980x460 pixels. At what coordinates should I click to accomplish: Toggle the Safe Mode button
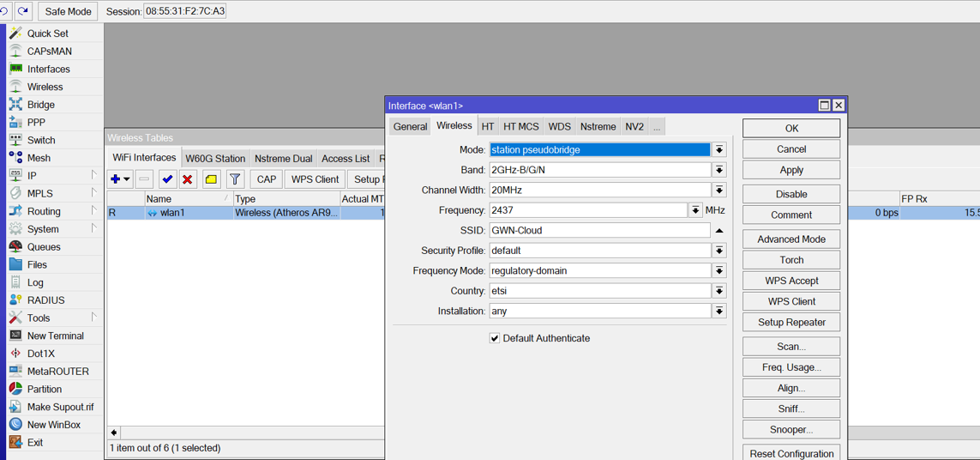click(x=68, y=11)
